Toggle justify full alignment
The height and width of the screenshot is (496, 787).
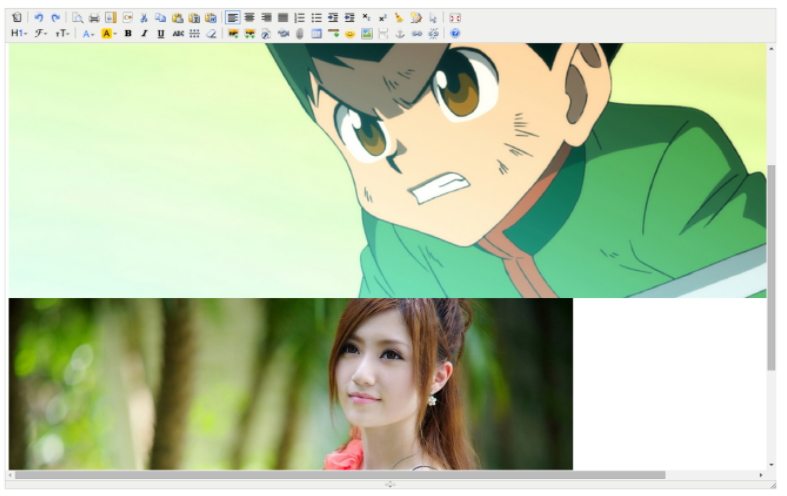(x=283, y=18)
